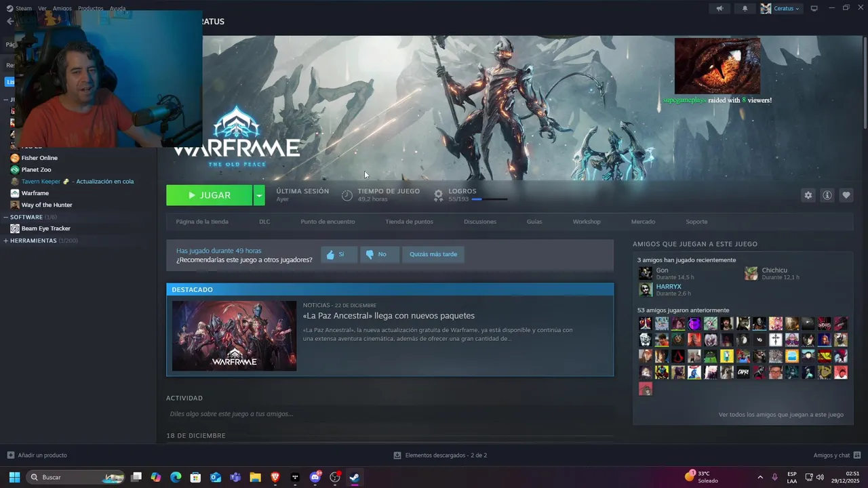Expand the HERRAMIENTAS library category
Screen dimensions: 868x488
tap(6, 241)
